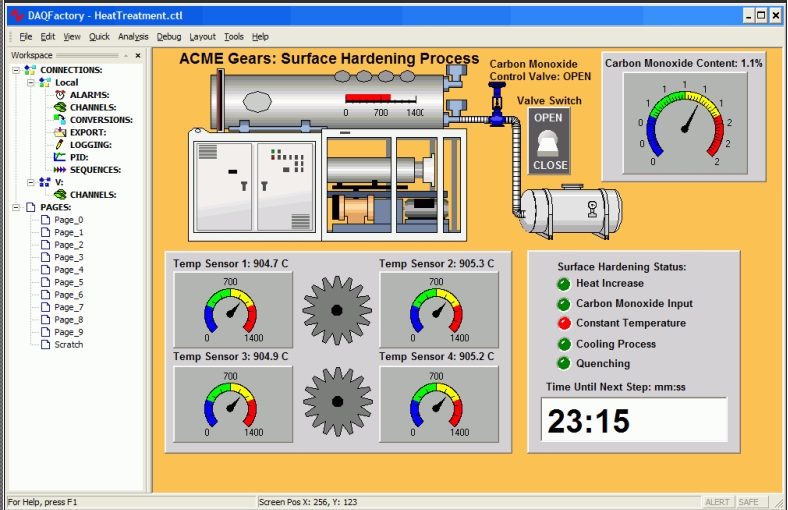Click the CONNECTIONS network icon
The height and width of the screenshot is (510, 788).
pyautogui.click(x=30, y=69)
